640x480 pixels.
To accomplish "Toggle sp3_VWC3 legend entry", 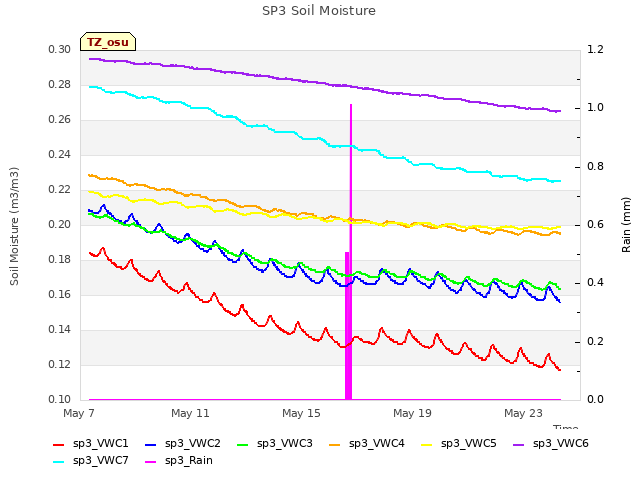I will point(275,443).
